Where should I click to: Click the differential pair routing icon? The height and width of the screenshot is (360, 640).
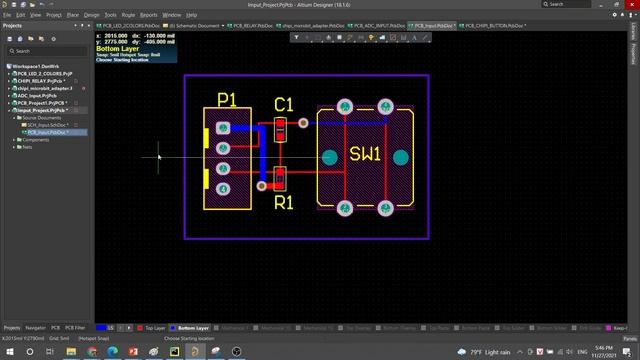[361, 38]
